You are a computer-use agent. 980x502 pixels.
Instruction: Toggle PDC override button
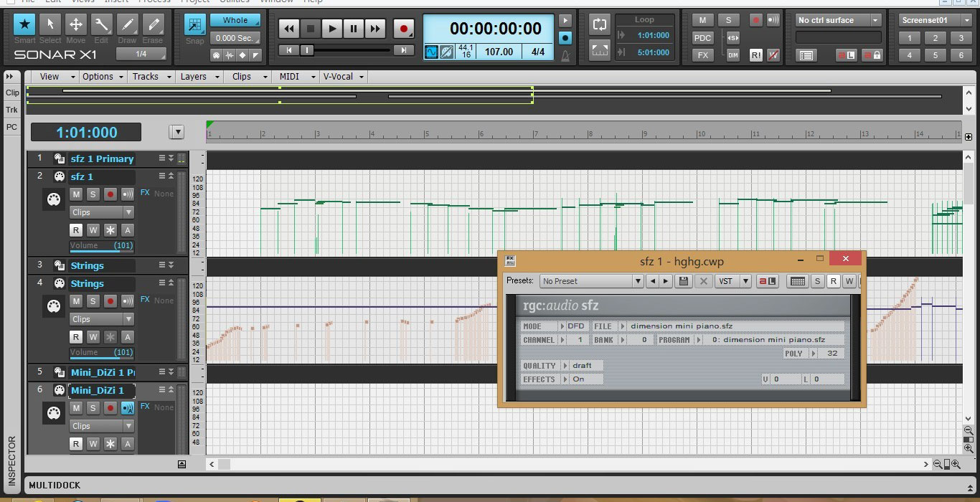702,37
